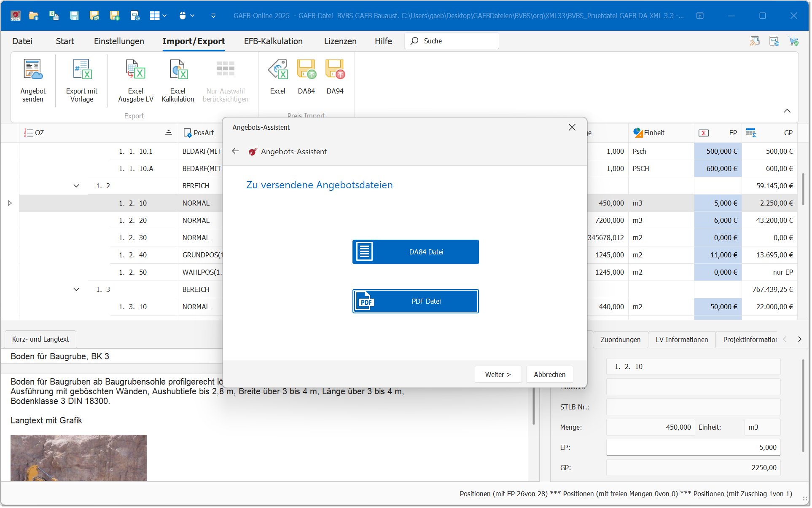
Task: Click the table's vertical scrollbar
Action: tap(803, 190)
